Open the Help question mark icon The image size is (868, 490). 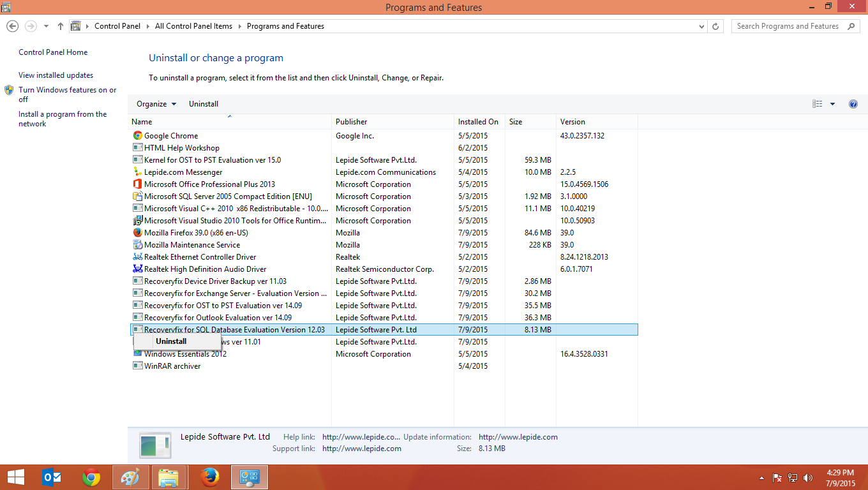point(853,104)
